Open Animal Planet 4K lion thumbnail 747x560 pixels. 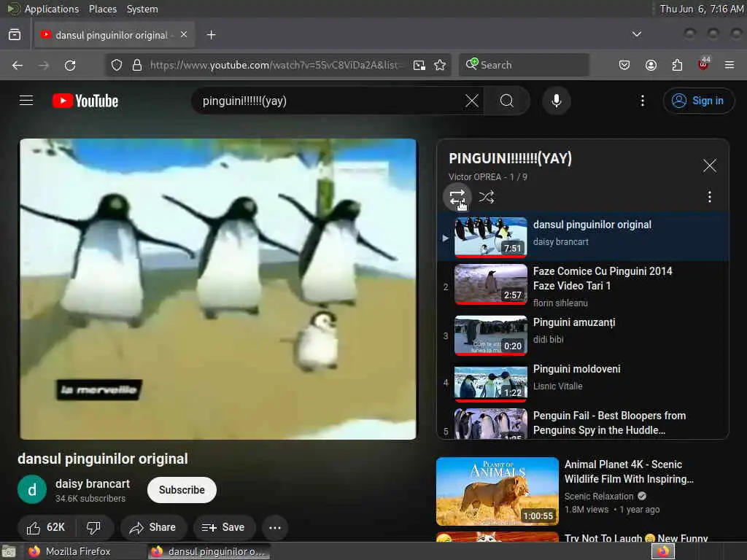497,491
